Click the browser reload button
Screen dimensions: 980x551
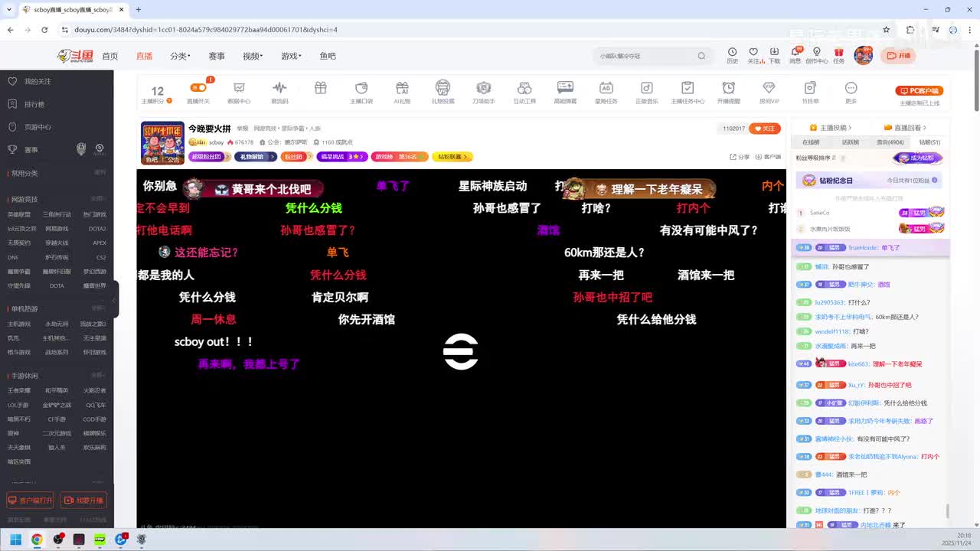coord(44,30)
